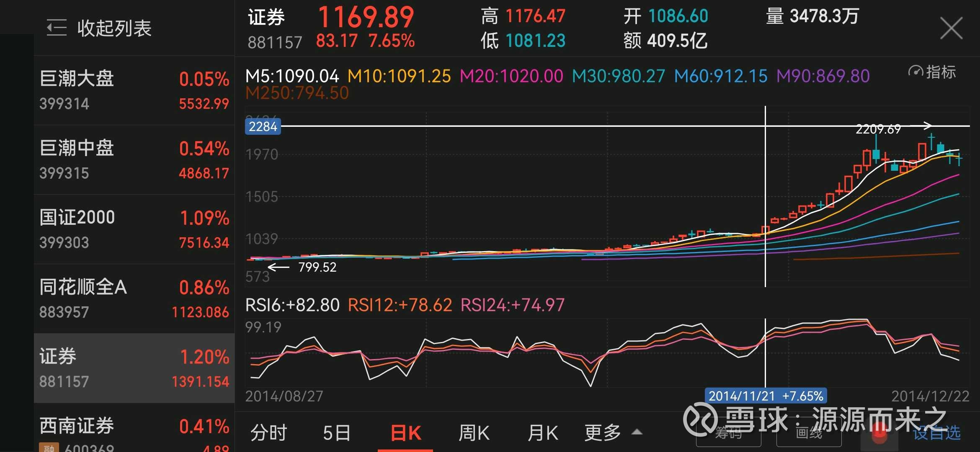Click the 2284 price axis label
This screenshot has height=452, width=980.
click(x=263, y=126)
